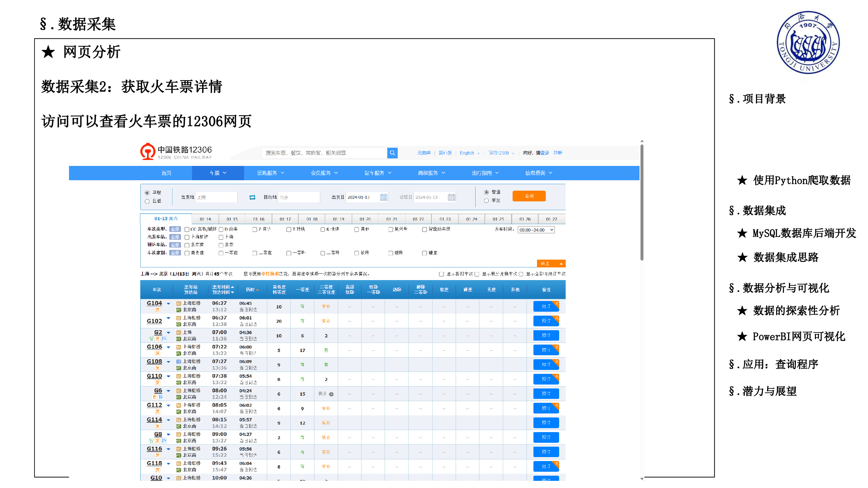Viewport: 868px width, 488px height.
Task: Expand the G104 train details arrow
Action: (169, 304)
